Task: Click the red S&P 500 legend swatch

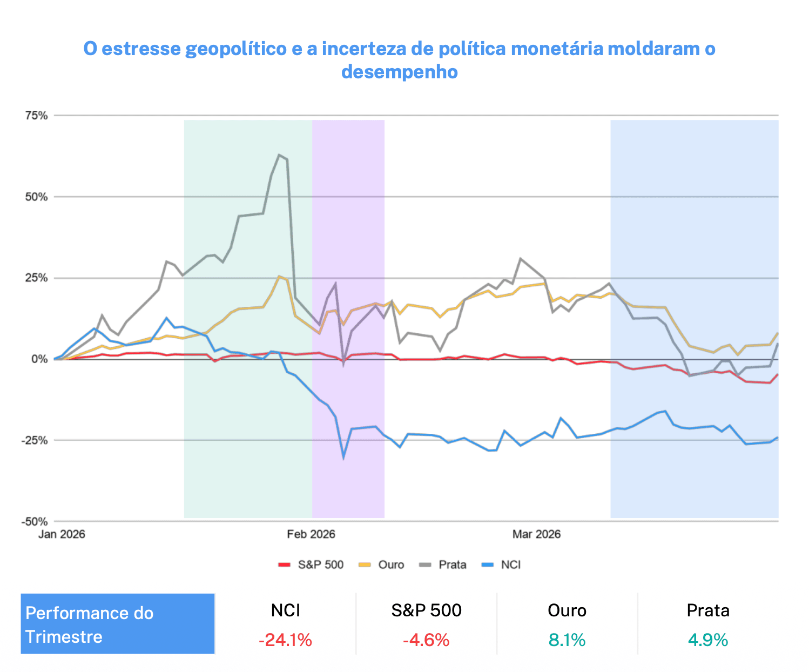Action: point(285,565)
